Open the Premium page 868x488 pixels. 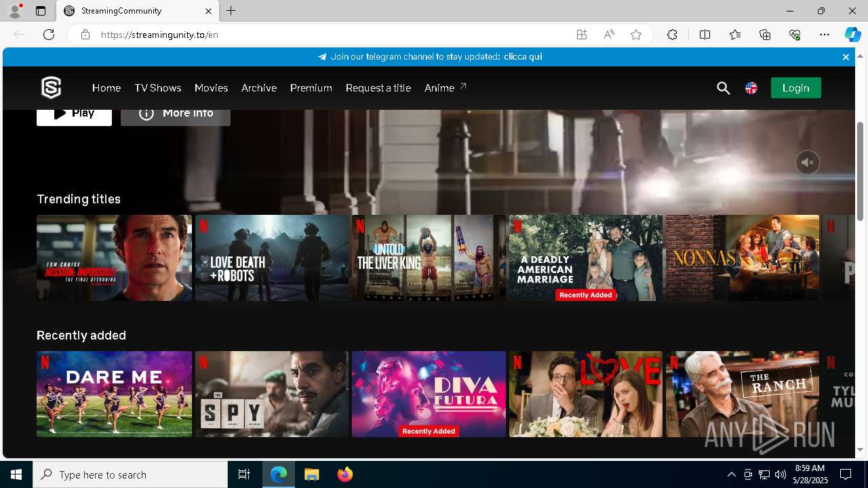(311, 88)
